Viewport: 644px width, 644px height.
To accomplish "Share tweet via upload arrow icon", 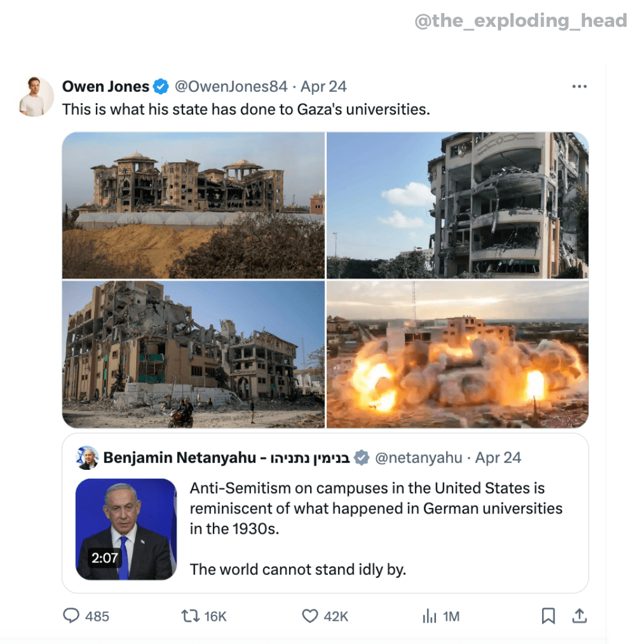I will pos(579,615).
